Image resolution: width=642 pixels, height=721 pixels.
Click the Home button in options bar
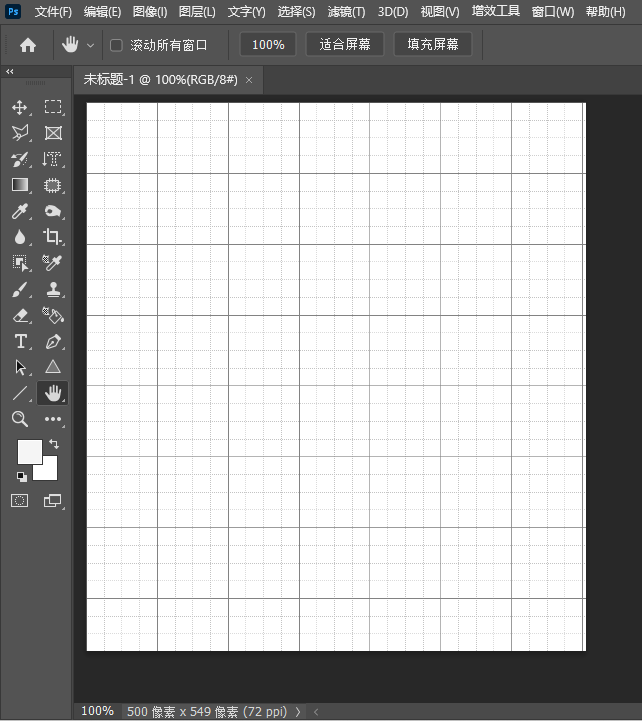coord(28,45)
